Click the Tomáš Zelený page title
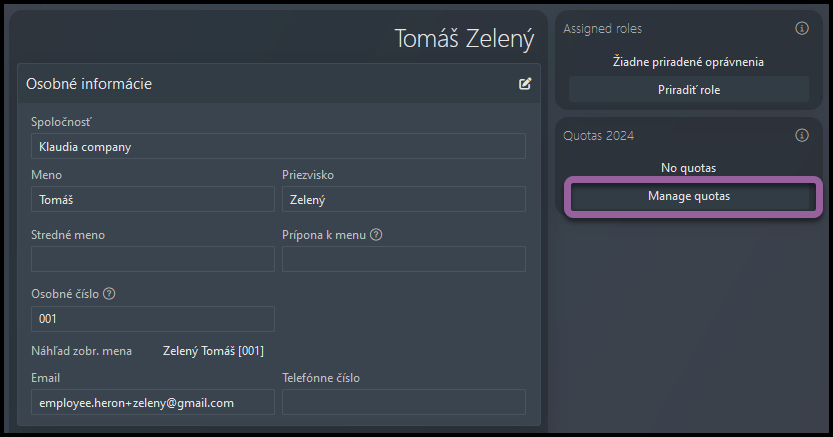833x437 pixels. [x=464, y=39]
